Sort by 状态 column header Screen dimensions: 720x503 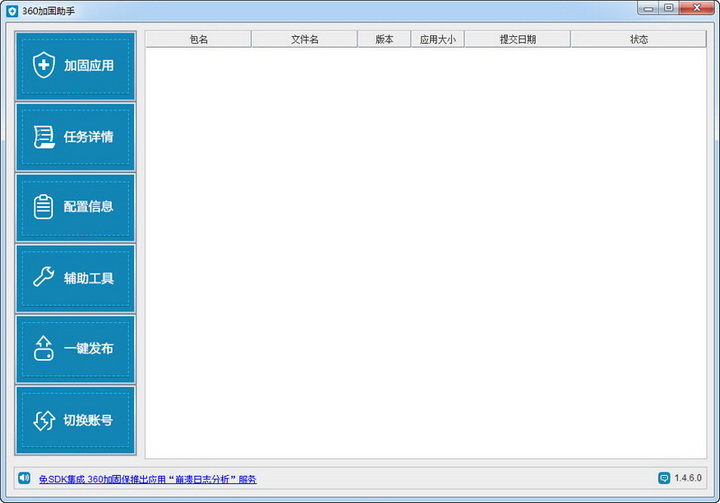pos(638,40)
